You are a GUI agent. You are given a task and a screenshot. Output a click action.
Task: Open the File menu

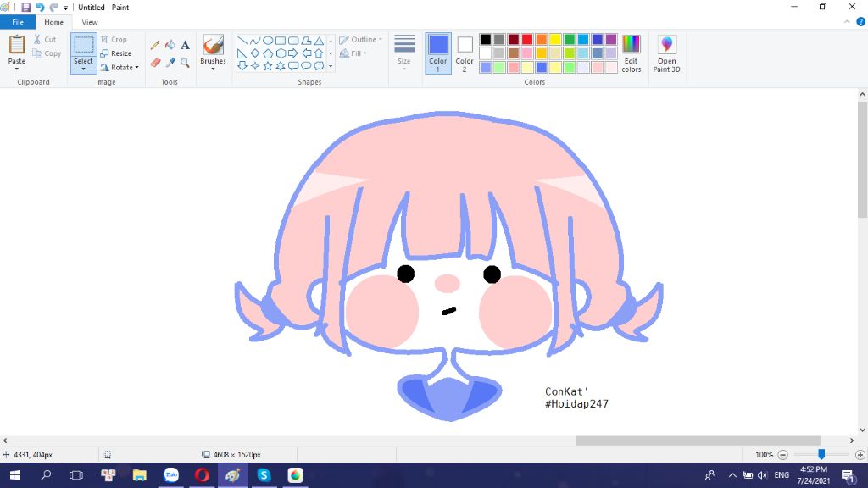18,22
